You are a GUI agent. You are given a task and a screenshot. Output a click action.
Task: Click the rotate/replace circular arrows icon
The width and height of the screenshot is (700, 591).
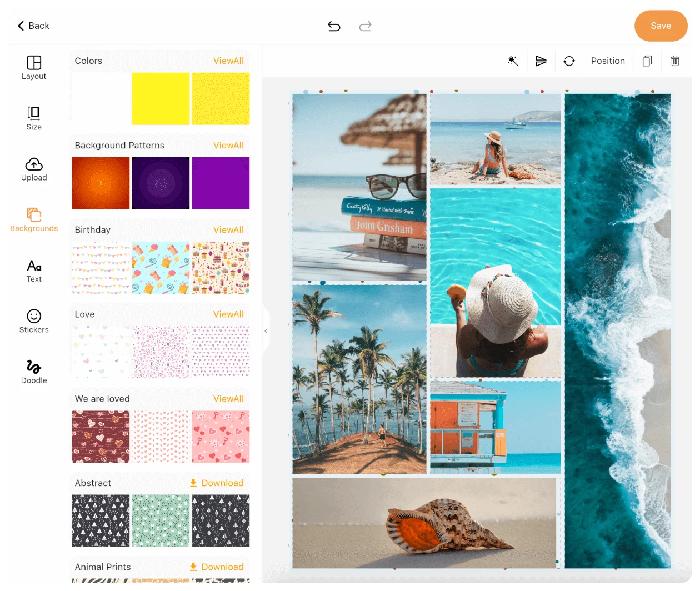tap(569, 61)
